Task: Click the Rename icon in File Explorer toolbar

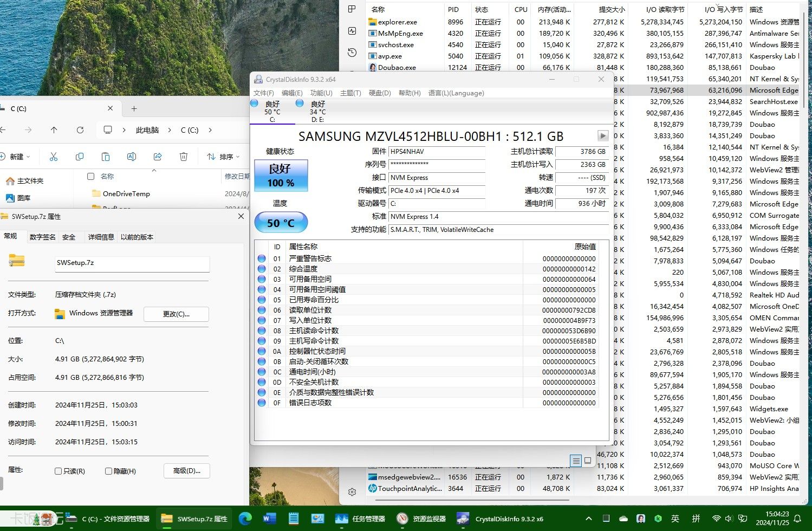Action: pos(131,157)
